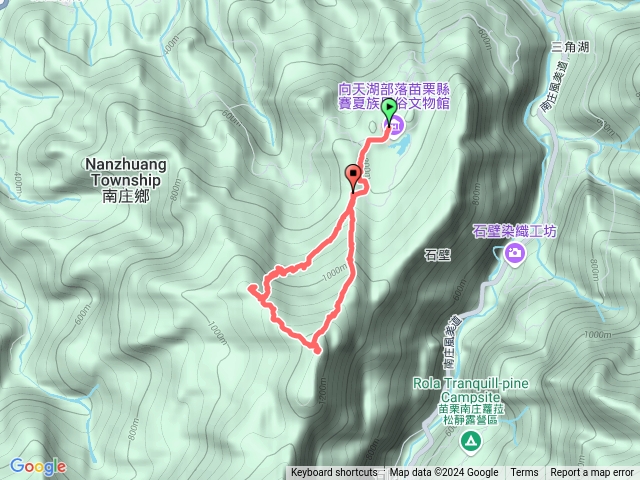Viewport: 640px width, 480px height.
Task: Click the 苗栗南庄蘿拉松靜露營區 label
Action: 471,414
